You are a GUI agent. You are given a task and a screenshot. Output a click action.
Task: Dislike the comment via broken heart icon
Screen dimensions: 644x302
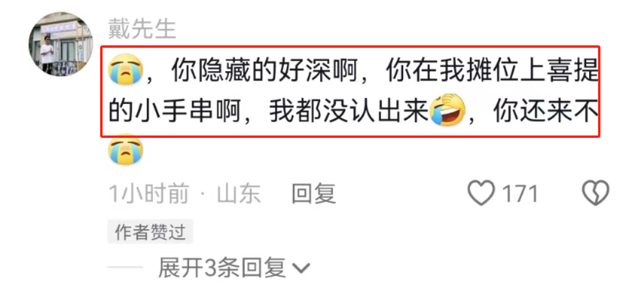point(596,193)
